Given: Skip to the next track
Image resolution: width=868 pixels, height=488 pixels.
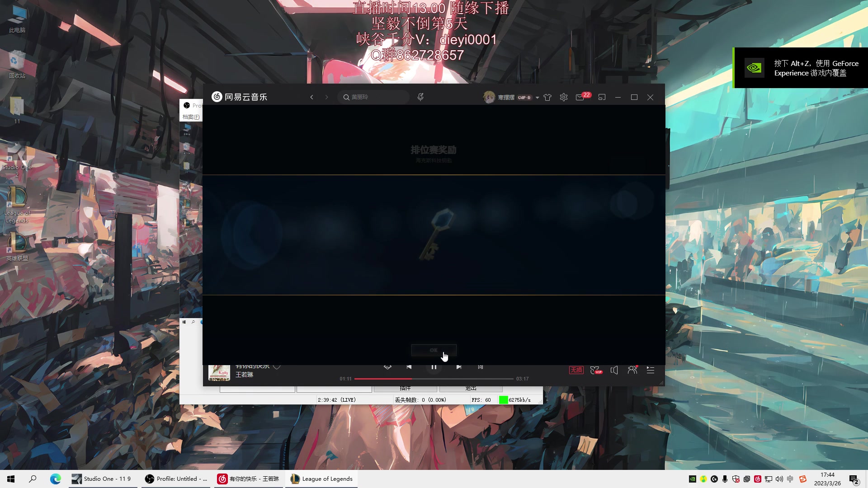Looking at the screenshot, I should (x=459, y=367).
